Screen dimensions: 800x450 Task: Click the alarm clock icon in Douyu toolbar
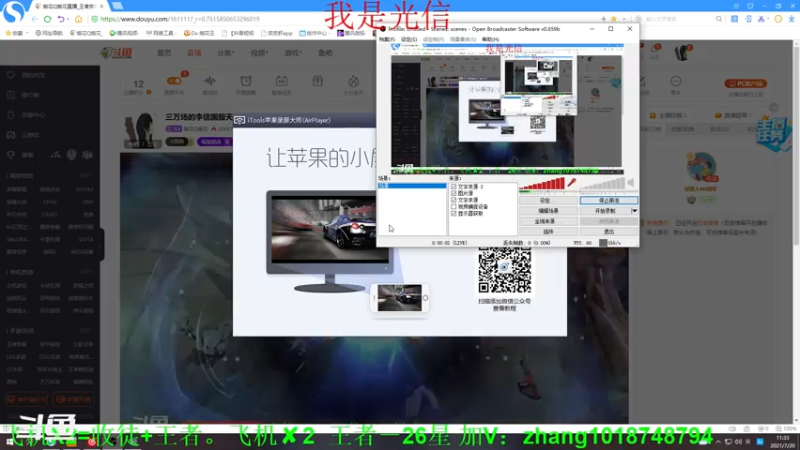[x=246, y=81]
